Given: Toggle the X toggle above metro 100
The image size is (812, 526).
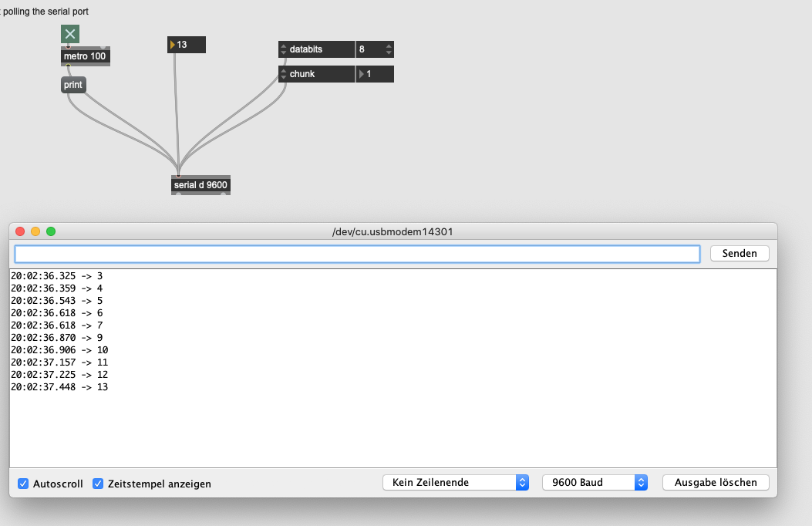Looking at the screenshot, I should click(70, 34).
